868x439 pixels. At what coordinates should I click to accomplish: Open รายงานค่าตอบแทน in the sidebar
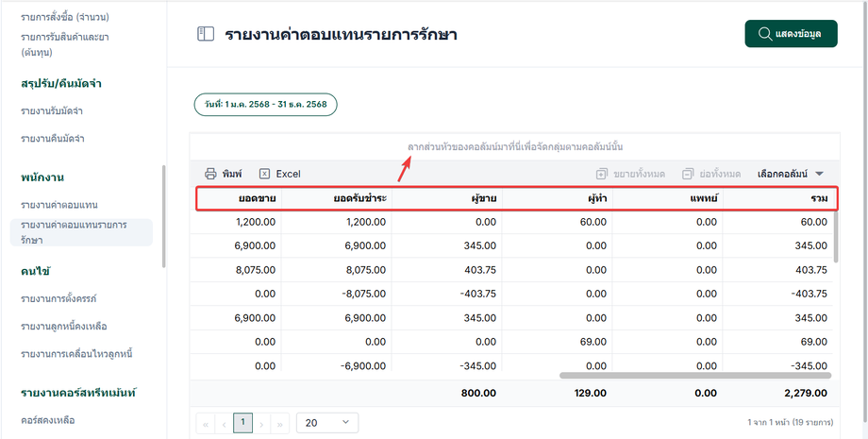[59, 205]
